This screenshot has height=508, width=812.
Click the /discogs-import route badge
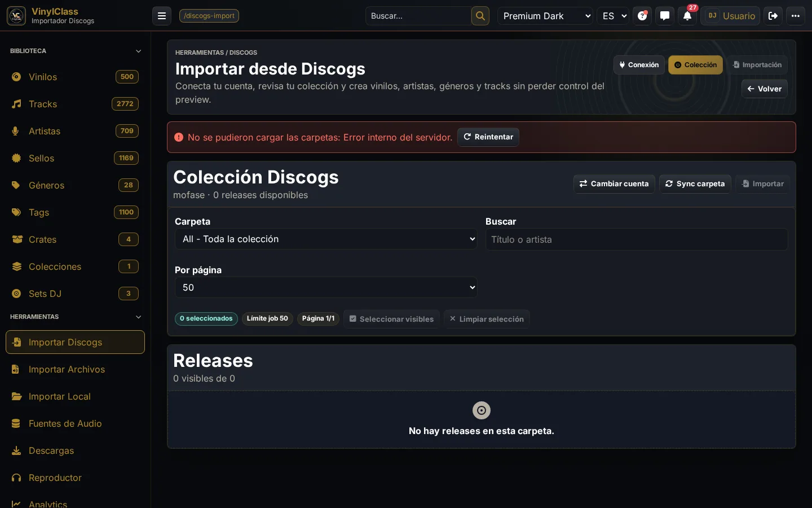(x=209, y=16)
